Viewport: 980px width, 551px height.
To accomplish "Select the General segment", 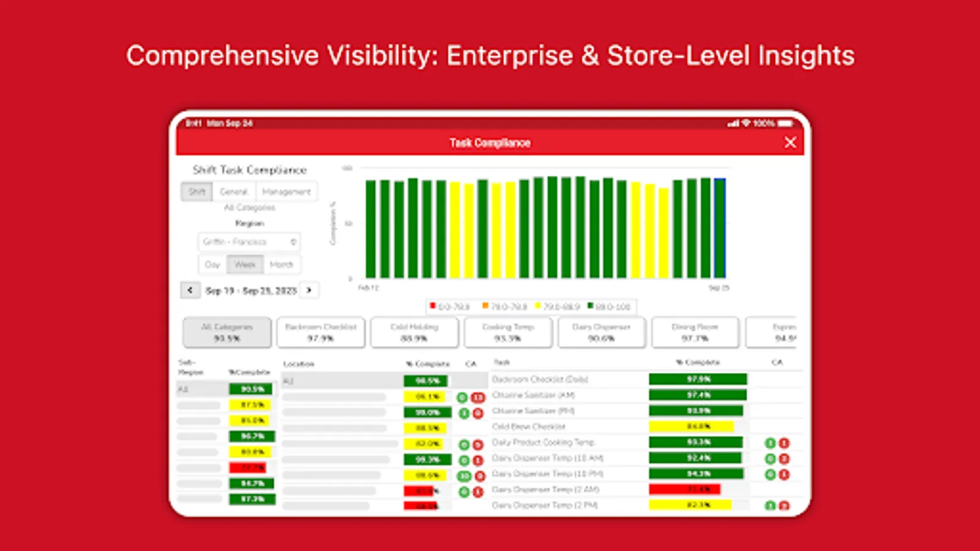I will coord(234,192).
